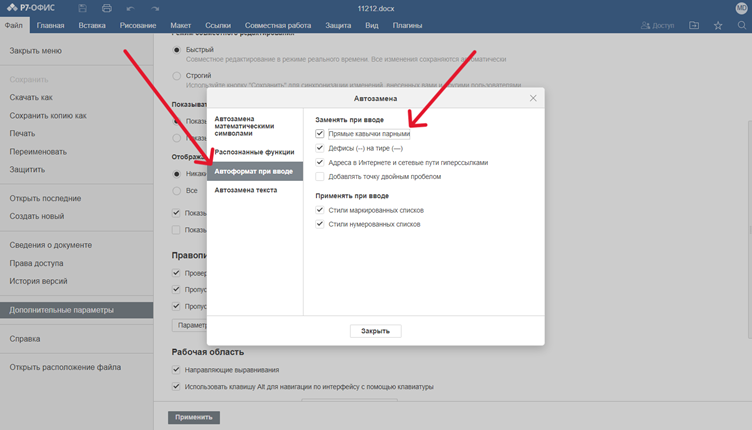This screenshot has width=752, height=430.
Task: Enable 'Добавлять точку двойным пробелом' checkbox
Action: [320, 176]
